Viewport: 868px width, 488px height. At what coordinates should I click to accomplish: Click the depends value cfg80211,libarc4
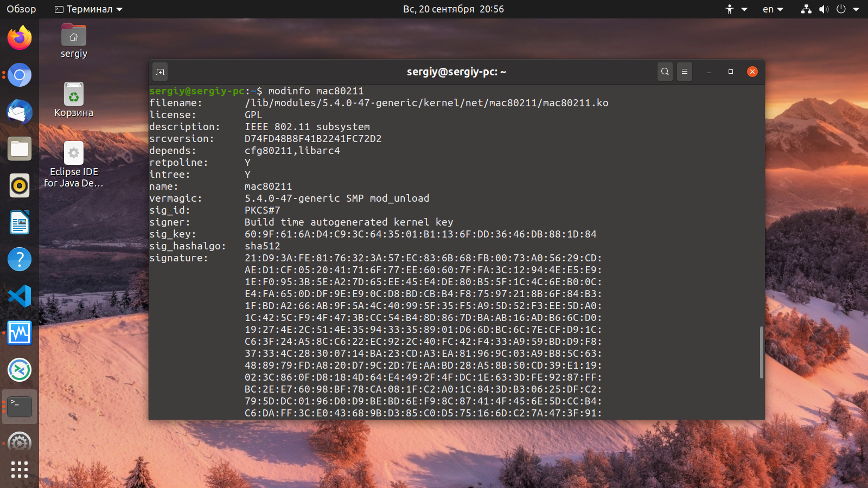click(x=292, y=151)
